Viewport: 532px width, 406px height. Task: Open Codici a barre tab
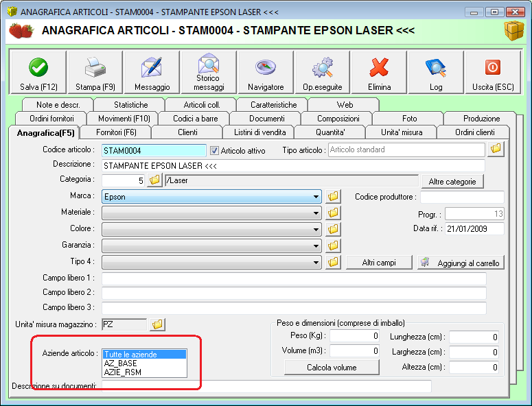click(x=196, y=119)
